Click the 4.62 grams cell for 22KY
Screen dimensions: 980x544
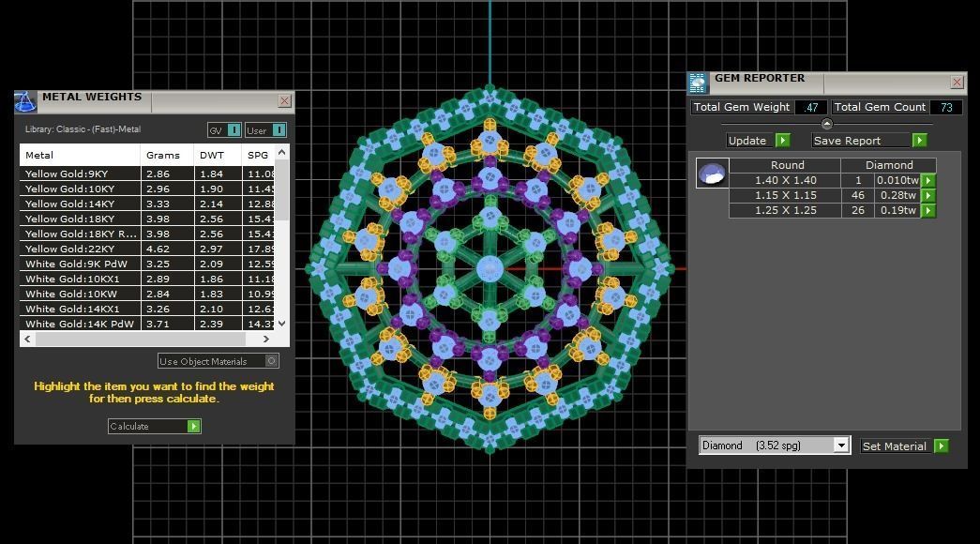pyautogui.click(x=167, y=249)
